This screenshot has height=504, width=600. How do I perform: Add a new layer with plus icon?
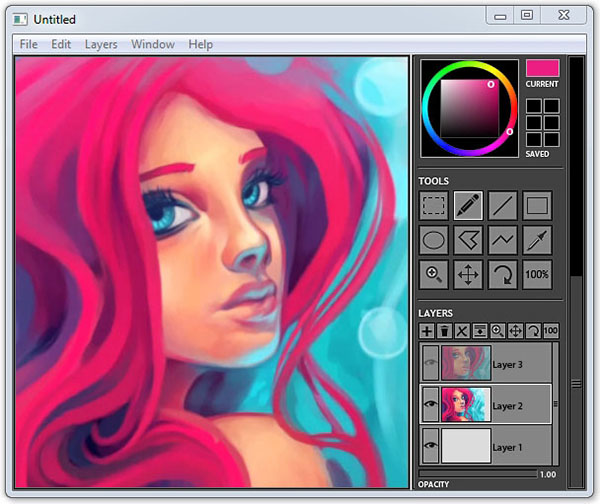(x=427, y=331)
